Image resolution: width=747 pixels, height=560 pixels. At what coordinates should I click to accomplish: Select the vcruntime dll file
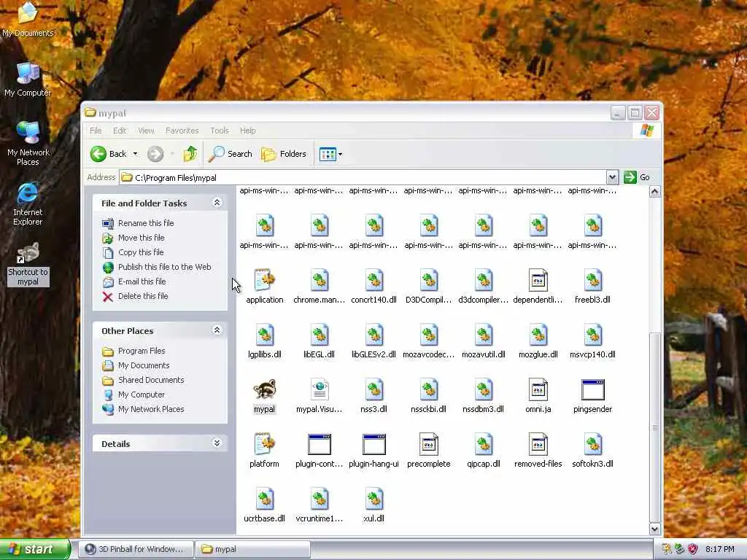[x=320, y=499]
